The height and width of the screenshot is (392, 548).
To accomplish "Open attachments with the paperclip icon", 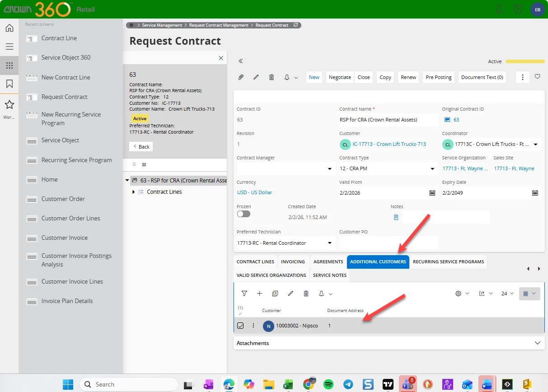I will pyautogui.click(x=241, y=77).
